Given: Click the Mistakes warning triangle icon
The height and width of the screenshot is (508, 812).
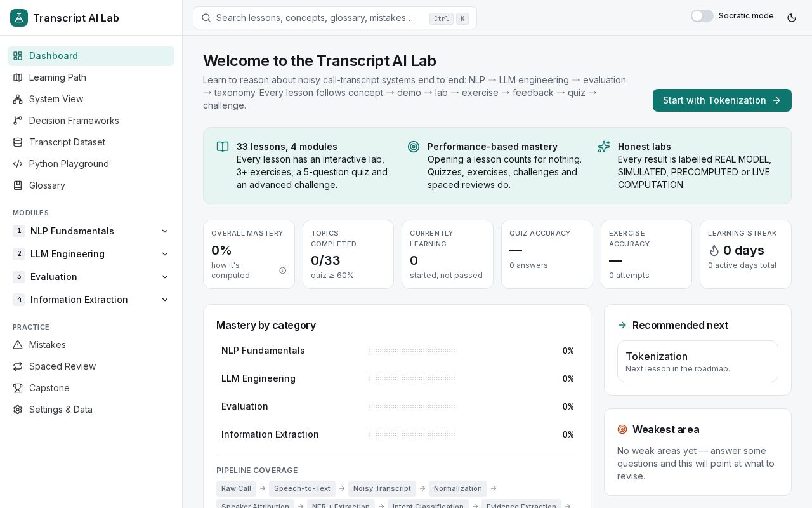Looking at the screenshot, I should pyautogui.click(x=18, y=345).
